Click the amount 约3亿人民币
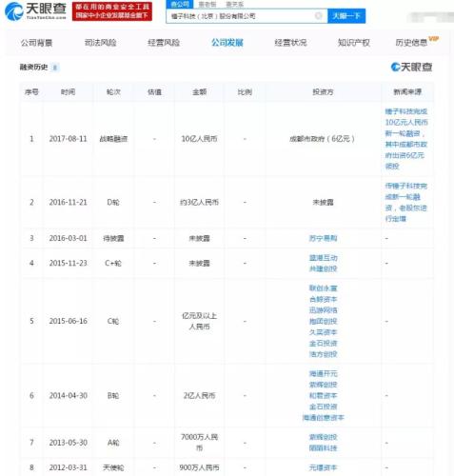The width and height of the screenshot is (454, 476). click(x=199, y=202)
